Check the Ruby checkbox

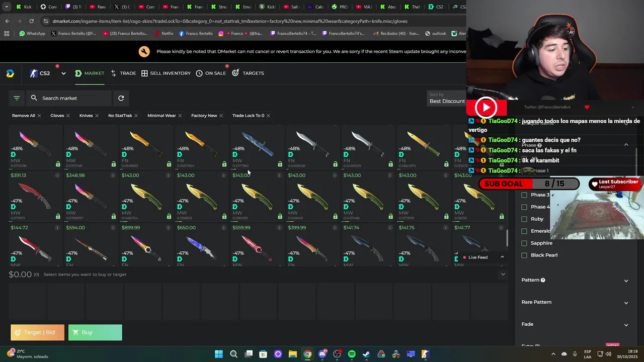[x=524, y=219]
